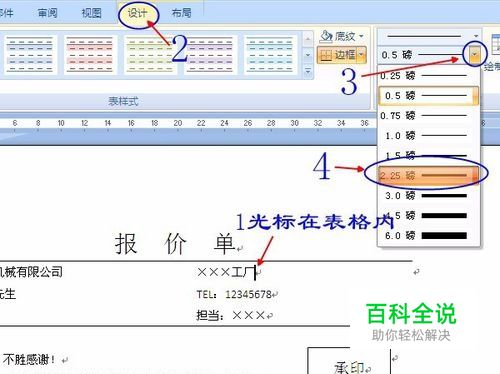Open the 底纹 shading dropdown arrow
Screen dimensions: 500x374
coord(361,36)
